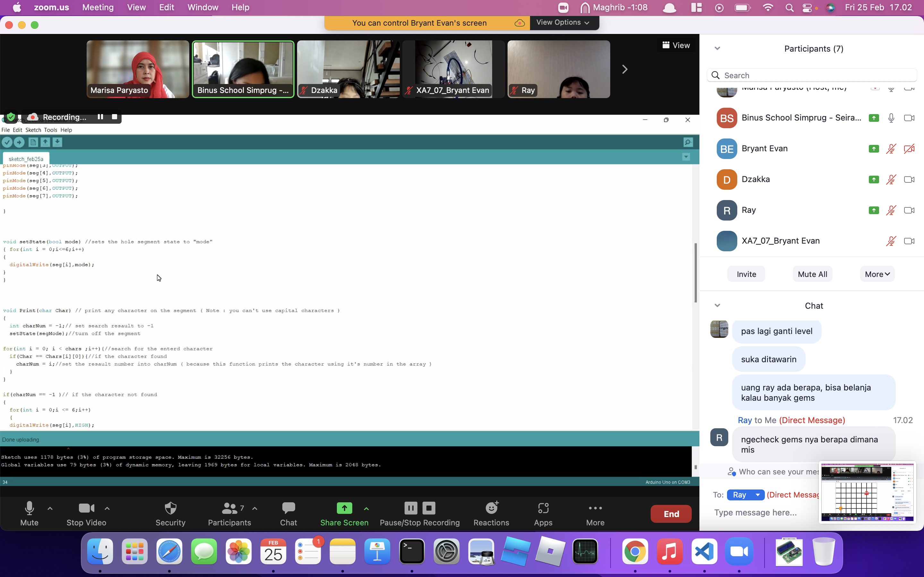
Task: Expand the Chat panel chevron
Action: (x=717, y=305)
